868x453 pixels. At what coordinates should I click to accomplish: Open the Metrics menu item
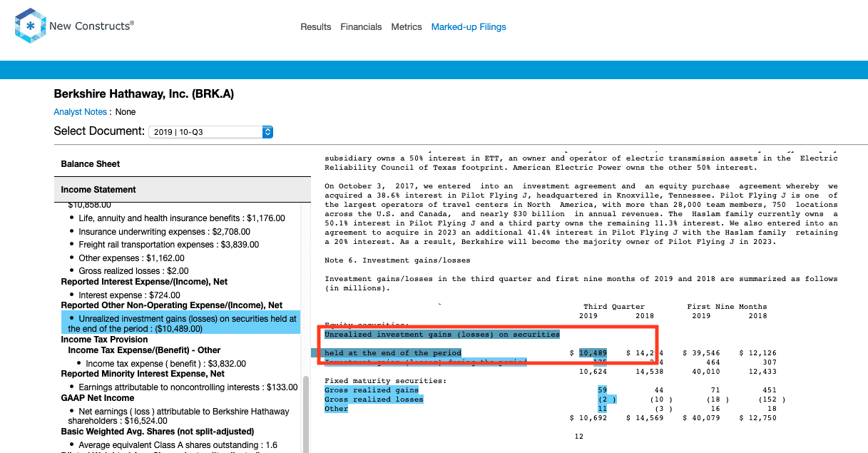(x=407, y=27)
